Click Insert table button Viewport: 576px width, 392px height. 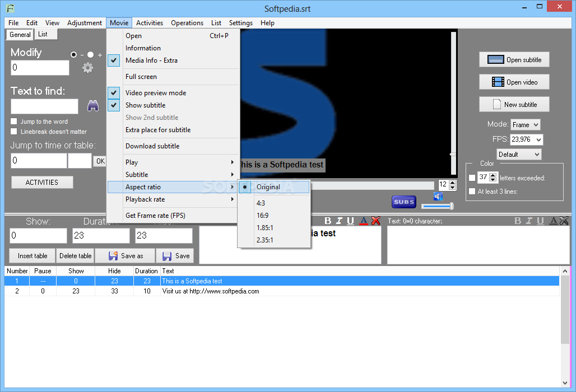coord(32,256)
